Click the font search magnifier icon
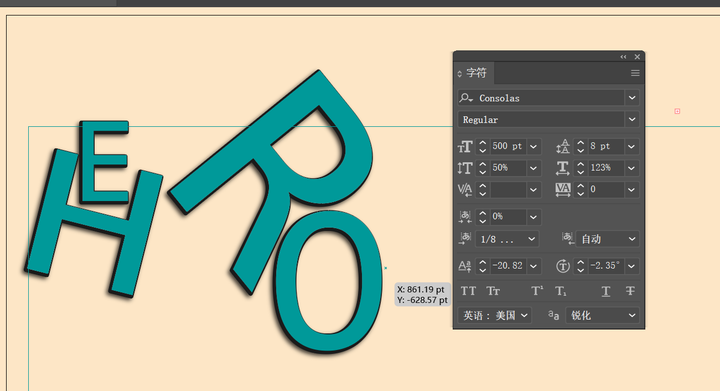720x391 pixels. coord(466,98)
